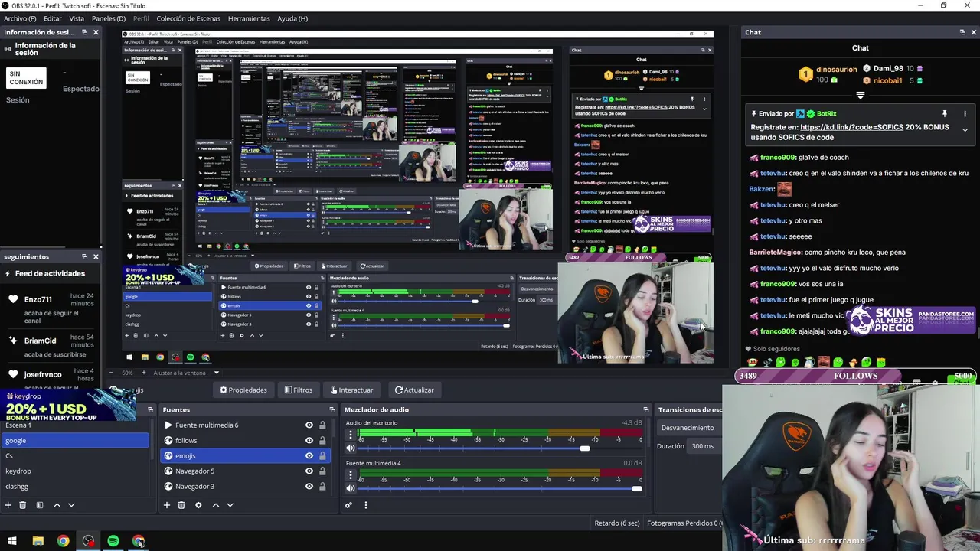This screenshot has height=551, width=980.
Task: Open kd.link SOFICS link in chat
Action: (851, 127)
